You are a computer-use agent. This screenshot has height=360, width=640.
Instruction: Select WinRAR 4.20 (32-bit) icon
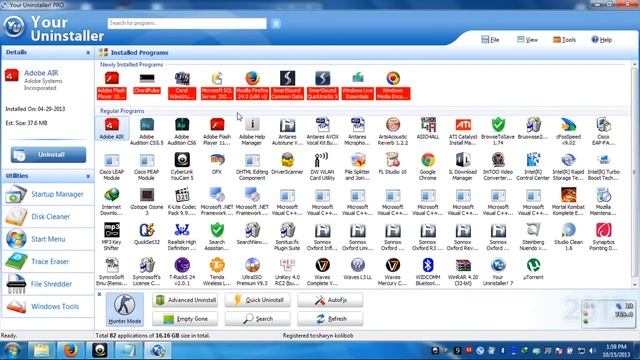click(x=463, y=272)
